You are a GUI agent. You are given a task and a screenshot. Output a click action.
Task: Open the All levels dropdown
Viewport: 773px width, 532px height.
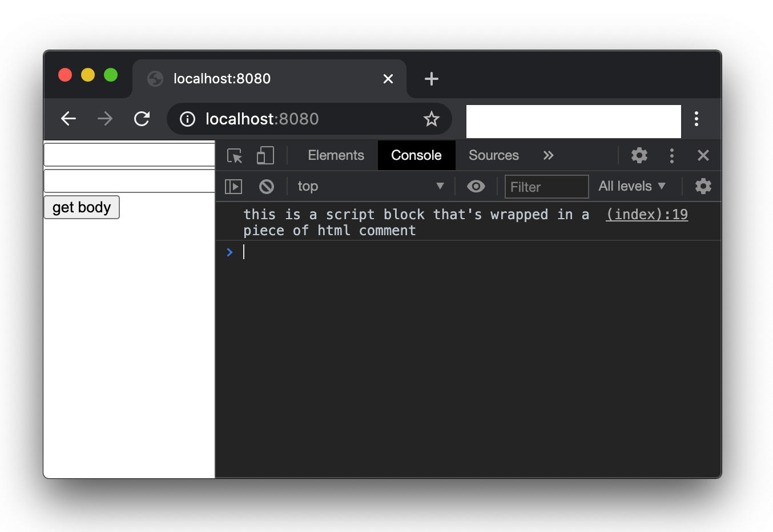[631, 186]
